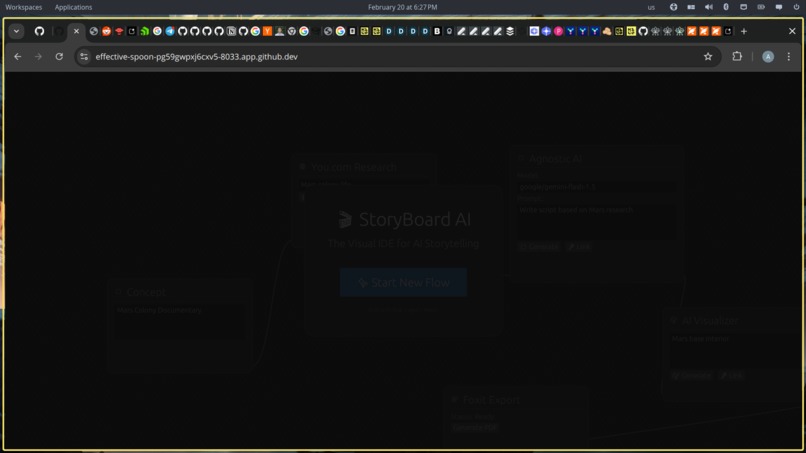Switch to the stacked layers icon tab
The image size is (806, 453).
(x=510, y=31)
